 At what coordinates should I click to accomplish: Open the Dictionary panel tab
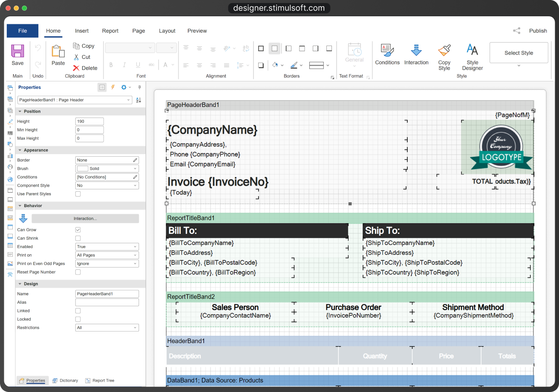point(65,380)
